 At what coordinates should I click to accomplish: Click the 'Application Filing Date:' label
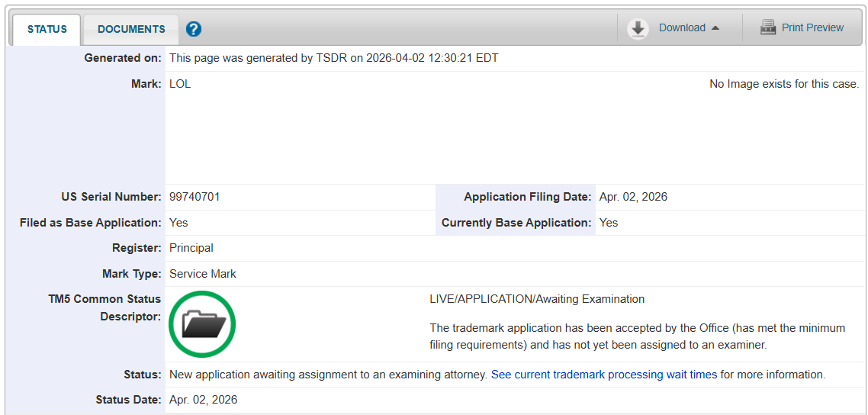tap(528, 197)
